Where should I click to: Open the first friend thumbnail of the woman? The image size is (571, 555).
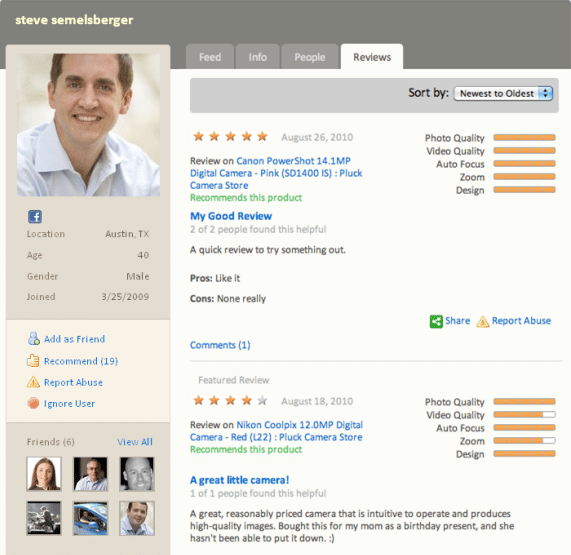click(44, 474)
